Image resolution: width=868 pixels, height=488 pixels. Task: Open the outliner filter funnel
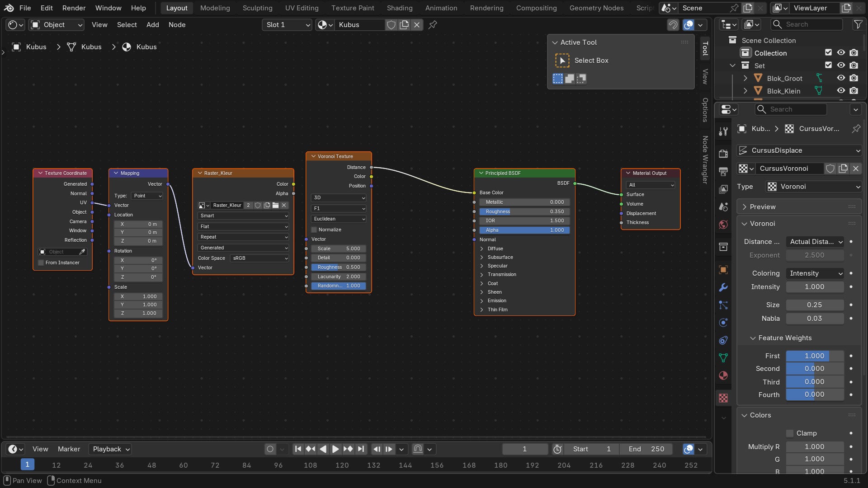pos(858,24)
